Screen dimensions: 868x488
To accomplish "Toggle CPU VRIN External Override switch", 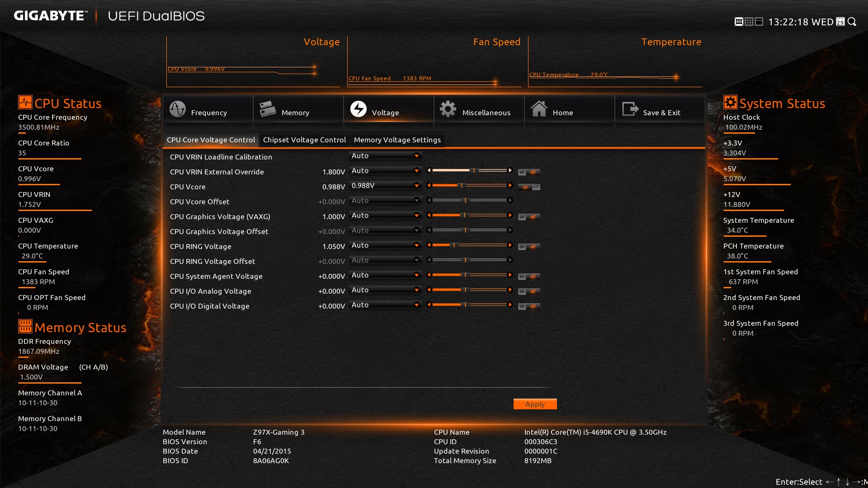I will pyautogui.click(x=529, y=172).
